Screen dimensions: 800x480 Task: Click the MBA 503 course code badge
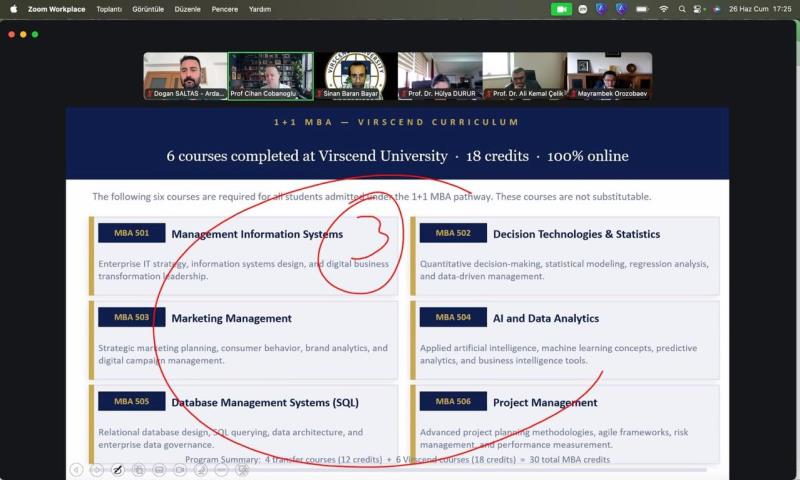[x=132, y=317]
